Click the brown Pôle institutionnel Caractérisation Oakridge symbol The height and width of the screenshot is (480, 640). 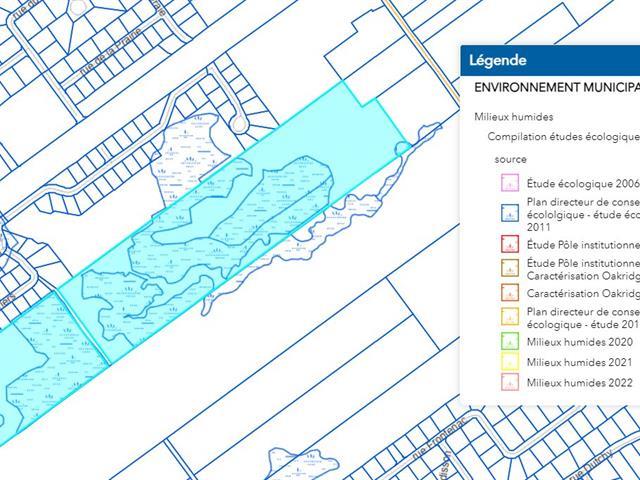coord(508,268)
